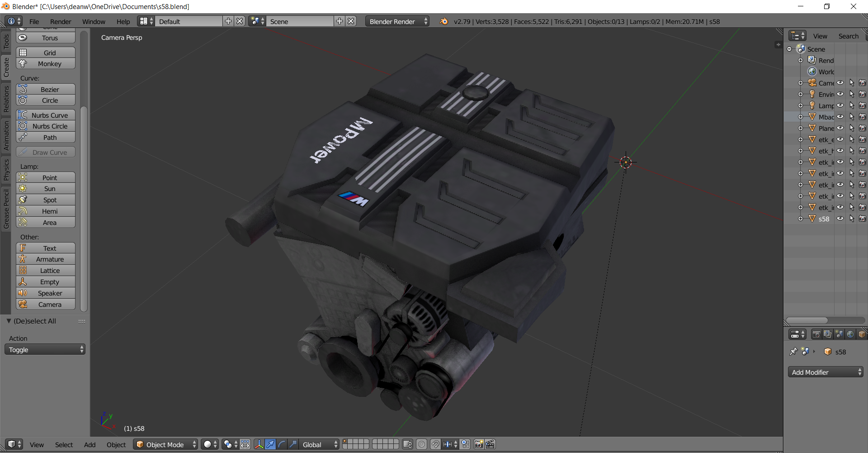Add a Torus mesh primitive

click(46, 38)
